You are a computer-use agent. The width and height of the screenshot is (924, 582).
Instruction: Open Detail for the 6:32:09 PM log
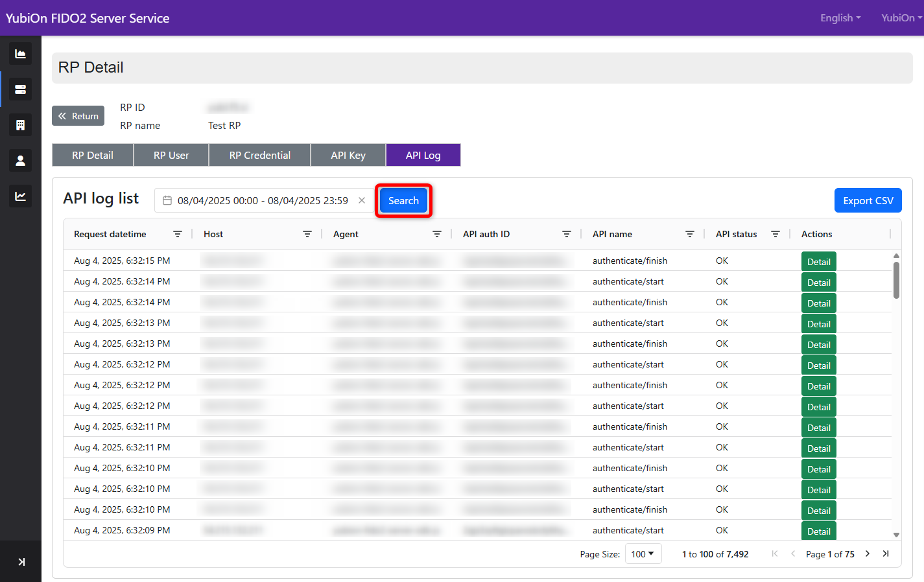click(x=819, y=531)
